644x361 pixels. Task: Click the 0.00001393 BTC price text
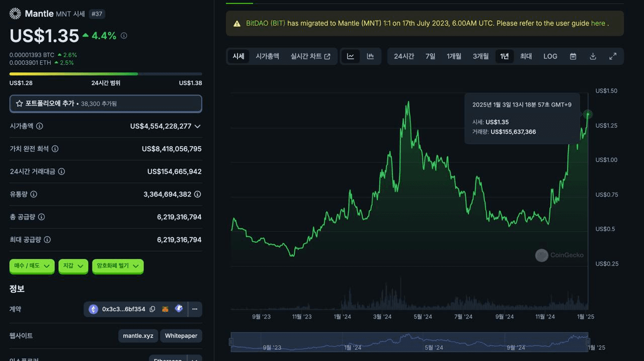(32, 55)
